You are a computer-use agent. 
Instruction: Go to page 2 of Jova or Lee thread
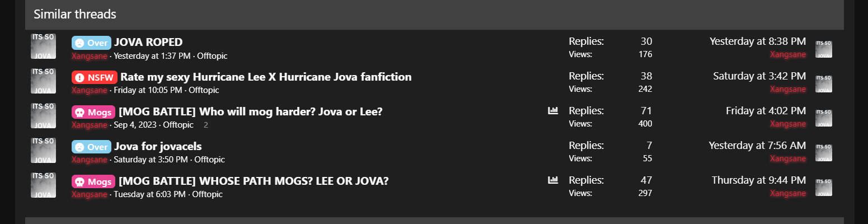pyautogui.click(x=206, y=125)
